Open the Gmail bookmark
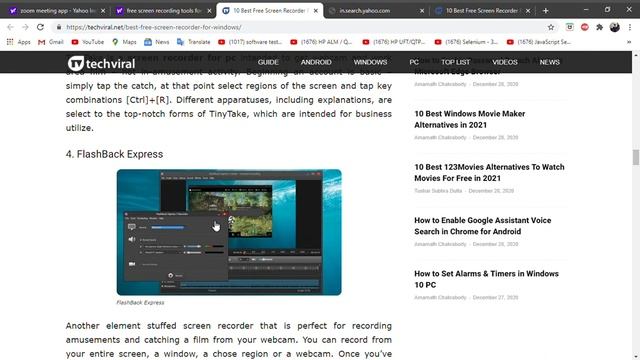Viewport: 640px width, 360px height. [x=51, y=42]
